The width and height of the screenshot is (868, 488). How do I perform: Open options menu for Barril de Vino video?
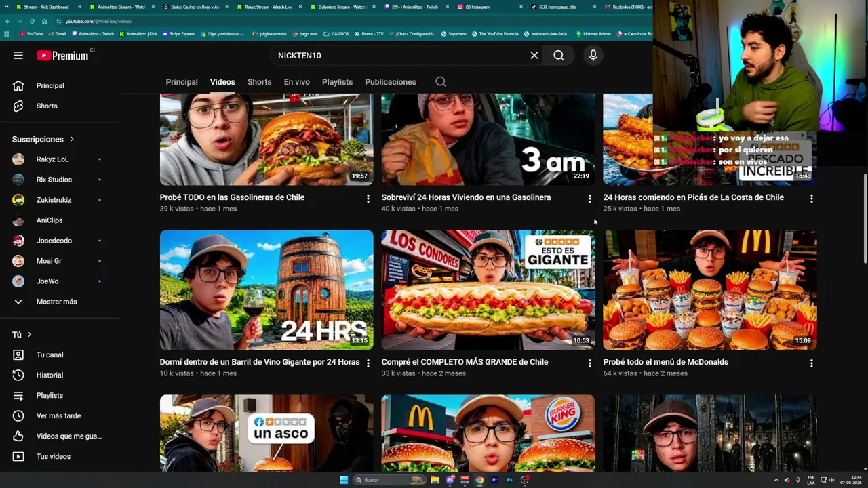coord(368,363)
